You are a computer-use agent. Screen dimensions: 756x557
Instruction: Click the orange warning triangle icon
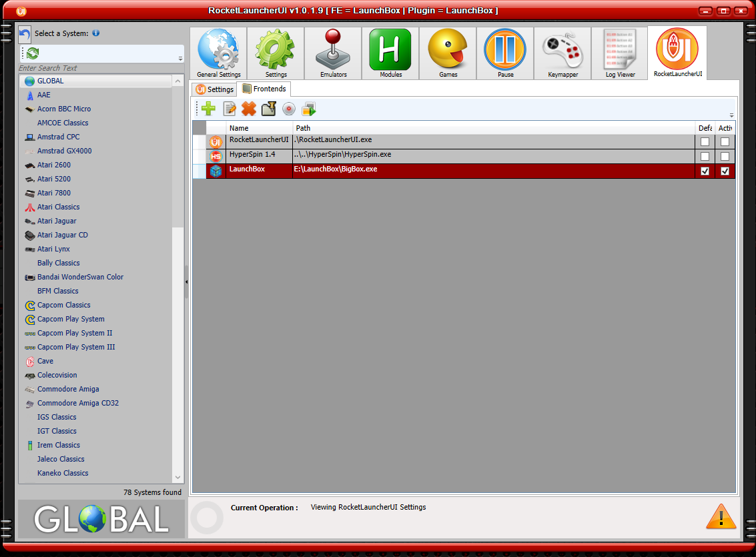click(x=721, y=516)
